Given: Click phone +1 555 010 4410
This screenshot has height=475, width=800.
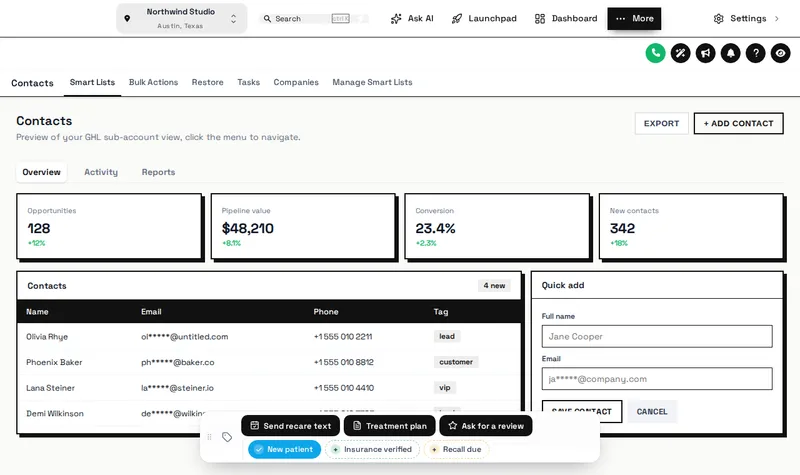Looking at the screenshot, I should click(x=344, y=388).
